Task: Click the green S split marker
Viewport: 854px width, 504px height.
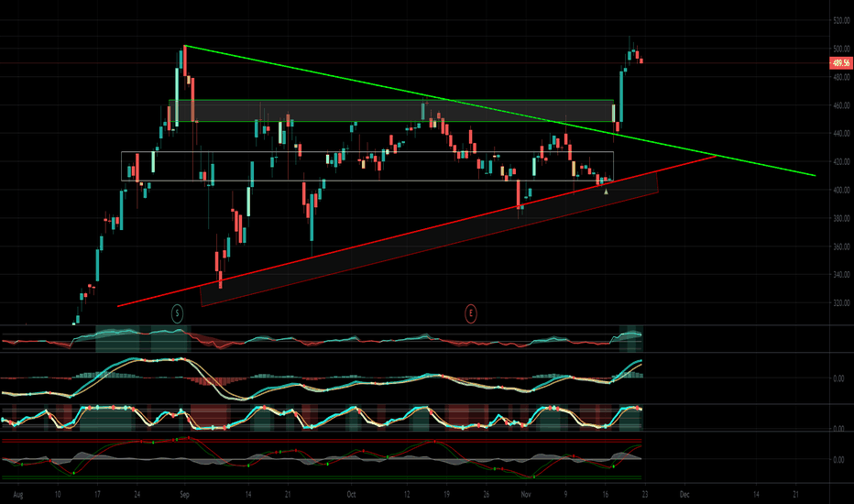Action: pos(177,313)
